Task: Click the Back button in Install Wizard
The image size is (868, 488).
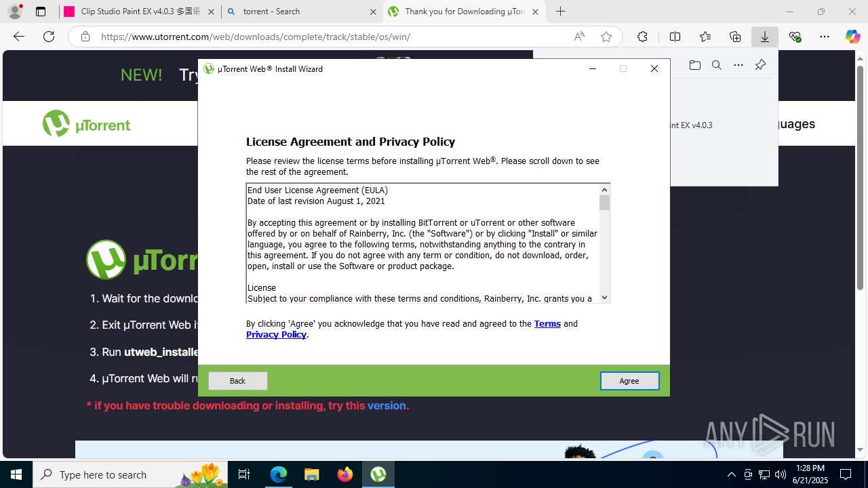Action: (x=237, y=381)
